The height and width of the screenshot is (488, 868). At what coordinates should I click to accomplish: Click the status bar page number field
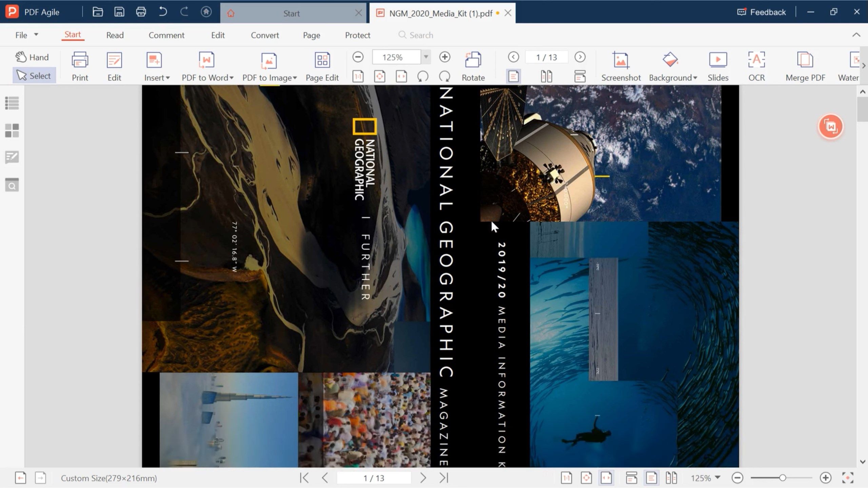click(x=374, y=478)
